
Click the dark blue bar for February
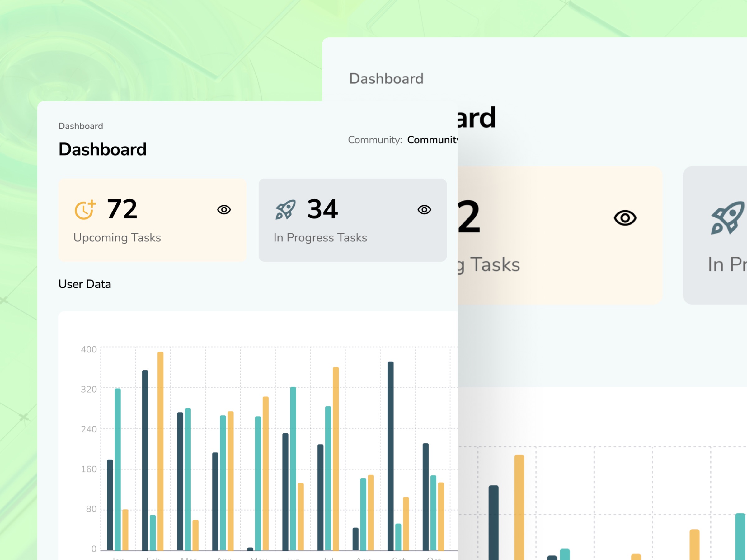tap(145, 460)
